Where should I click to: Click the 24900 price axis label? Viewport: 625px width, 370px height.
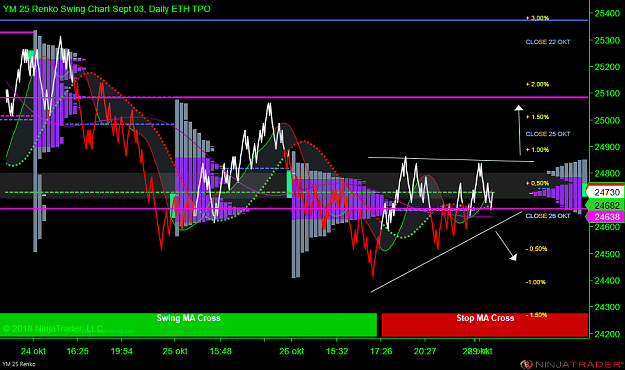[x=607, y=147]
